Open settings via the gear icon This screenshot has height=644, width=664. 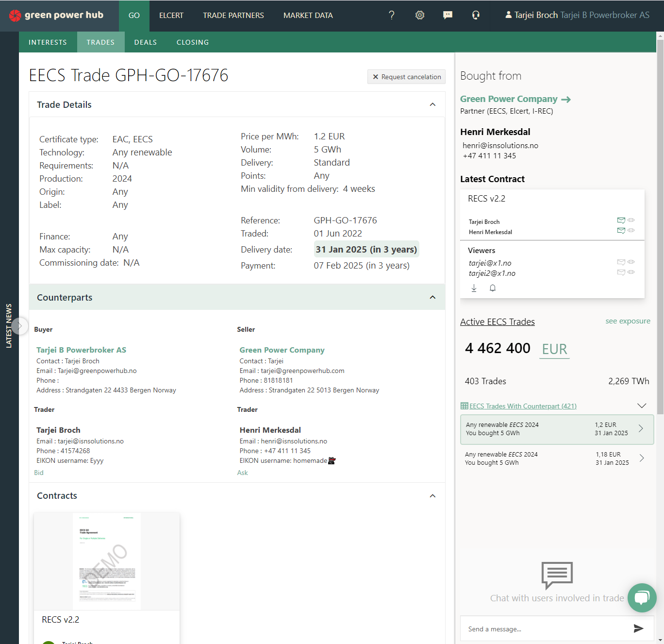pyautogui.click(x=420, y=16)
